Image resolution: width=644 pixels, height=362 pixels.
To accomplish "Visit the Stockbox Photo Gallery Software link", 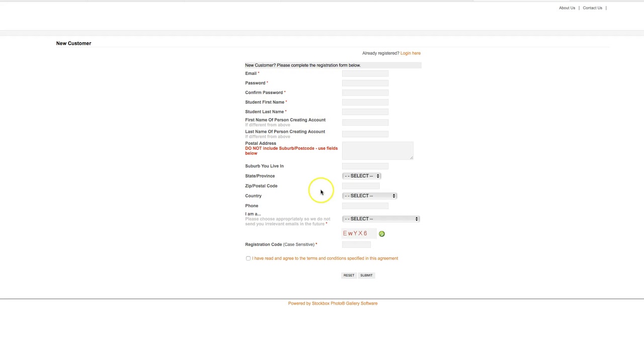I will [x=333, y=304].
